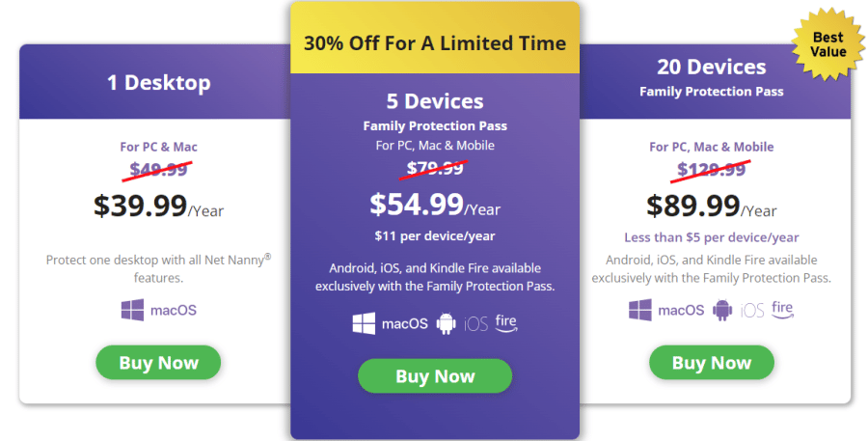This screenshot has height=441, width=868.
Task: Click the $89.99/Year price
Action: 712,207
